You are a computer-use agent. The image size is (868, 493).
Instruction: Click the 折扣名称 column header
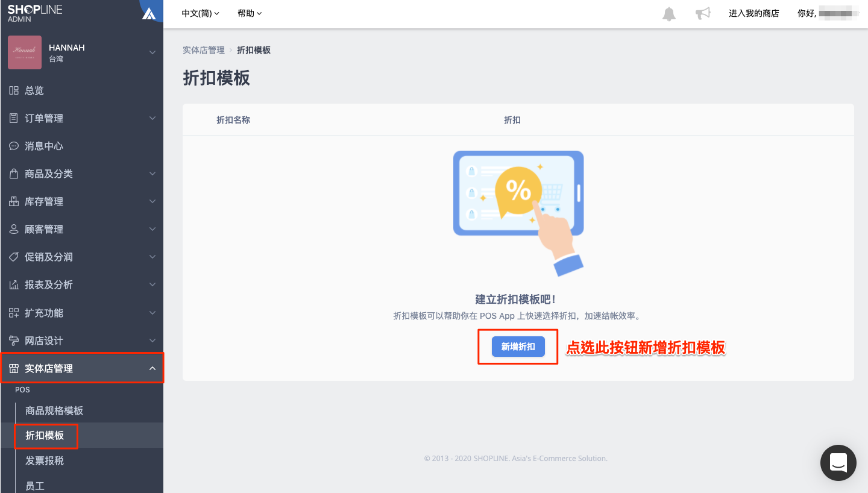(x=233, y=120)
